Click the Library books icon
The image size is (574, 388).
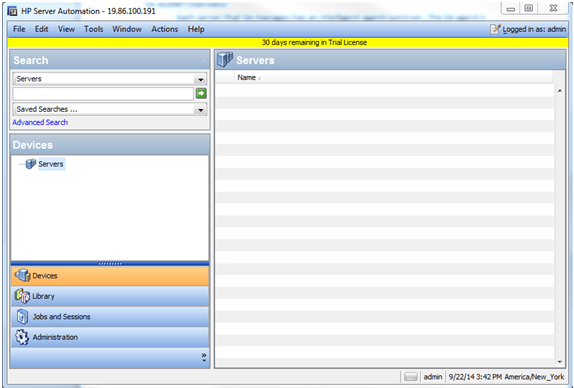coord(22,296)
